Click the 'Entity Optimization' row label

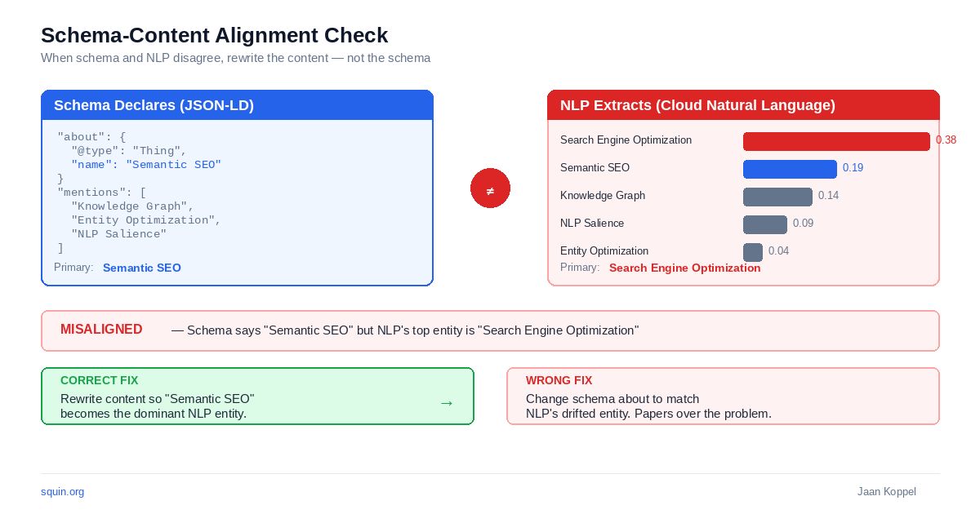tap(604, 251)
